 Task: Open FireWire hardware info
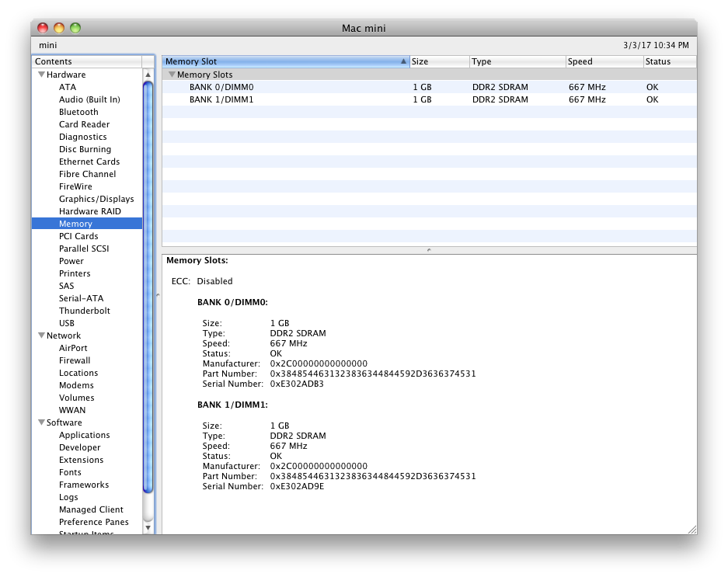tap(75, 186)
